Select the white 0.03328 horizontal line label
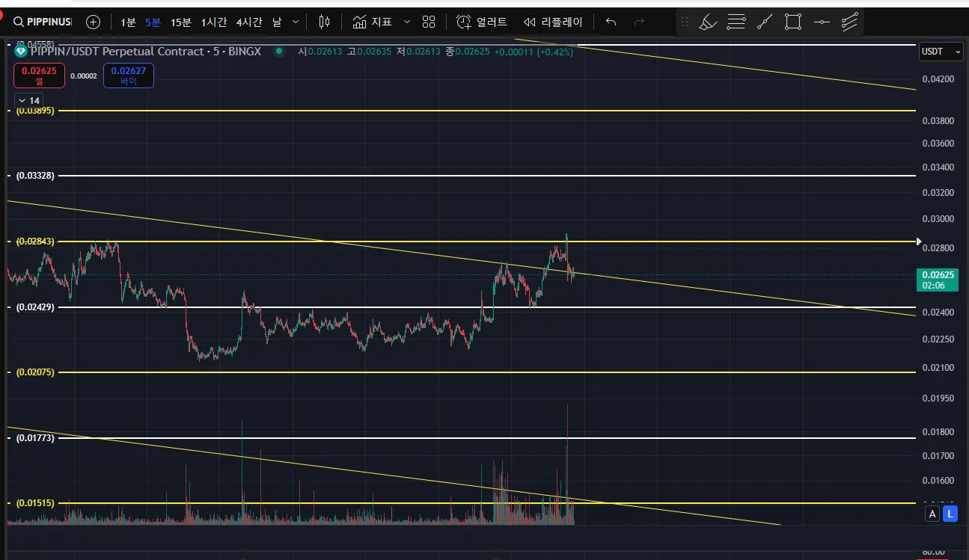The height and width of the screenshot is (560, 969). coord(35,176)
